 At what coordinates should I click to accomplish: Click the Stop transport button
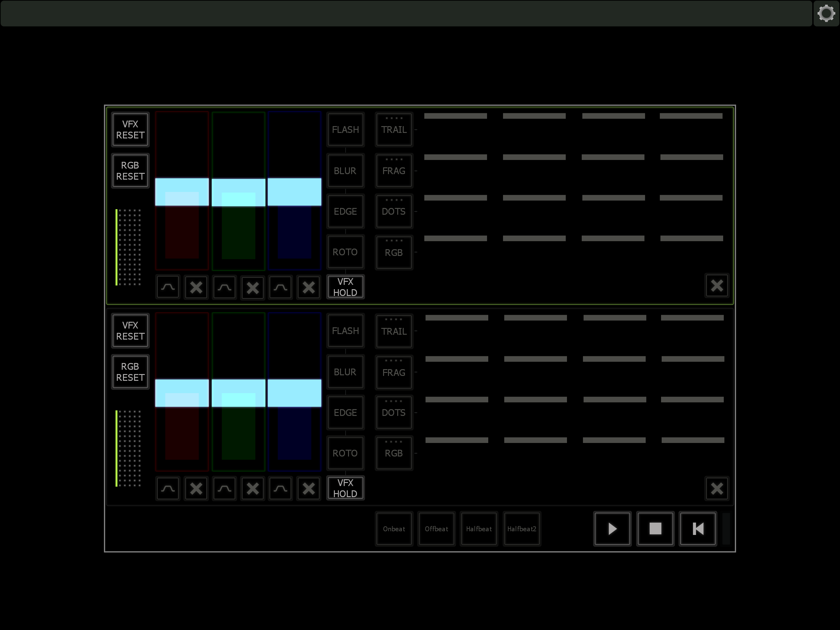coord(655,528)
